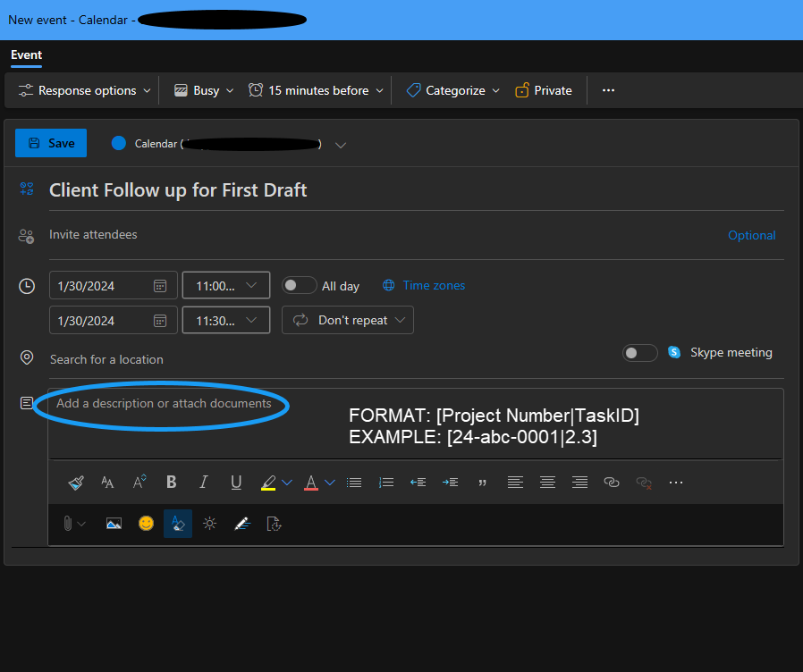
Task: Toggle Italic formatting
Action: tap(204, 483)
